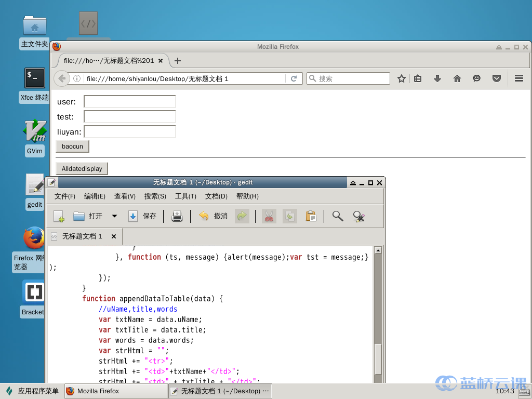This screenshot has height=399, width=532.
Task: Show site information icon in address bar
Action: pyautogui.click(x=77, y=79)
